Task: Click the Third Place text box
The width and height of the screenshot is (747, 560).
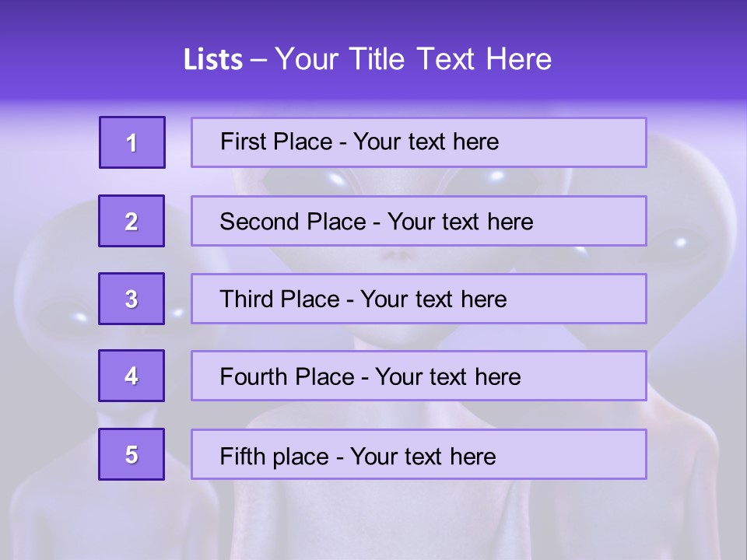Action: coord(419,299)
